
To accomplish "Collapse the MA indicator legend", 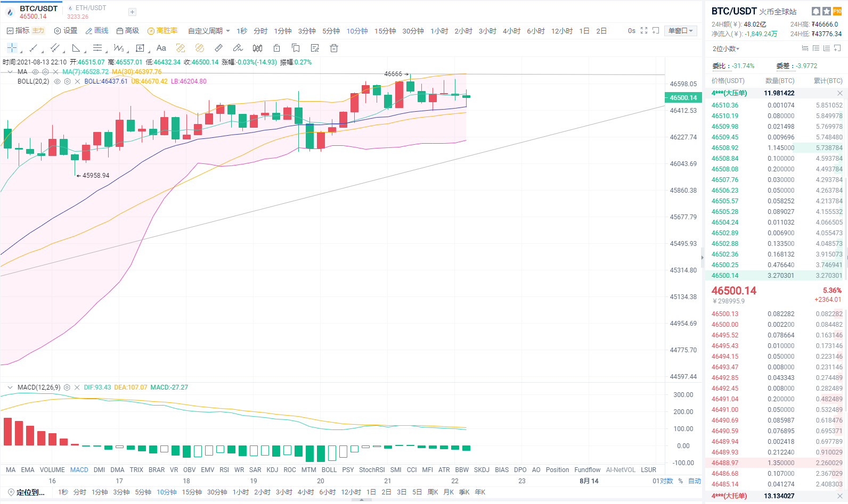I will pos(10,72).
